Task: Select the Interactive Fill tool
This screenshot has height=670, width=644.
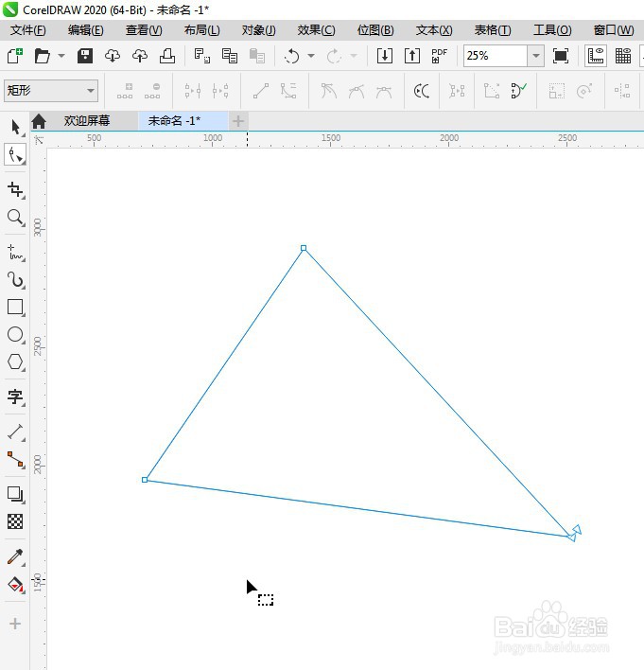Action: [15, 584]
